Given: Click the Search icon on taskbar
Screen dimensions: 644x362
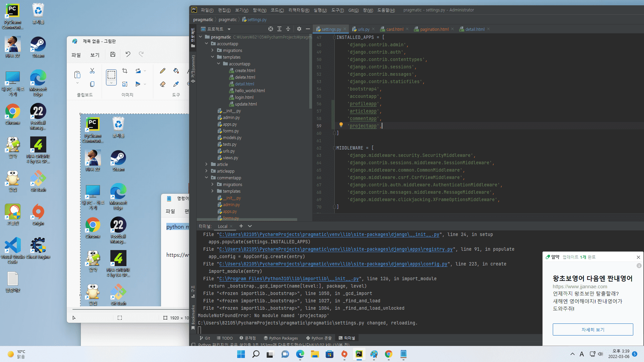Looking at the screenshot, I should point(256,354).
